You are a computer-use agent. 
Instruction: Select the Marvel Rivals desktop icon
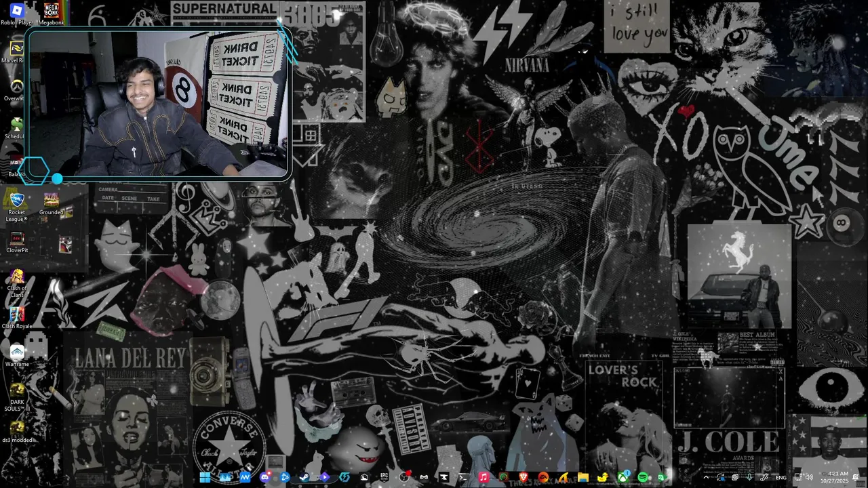coord(15,52)
